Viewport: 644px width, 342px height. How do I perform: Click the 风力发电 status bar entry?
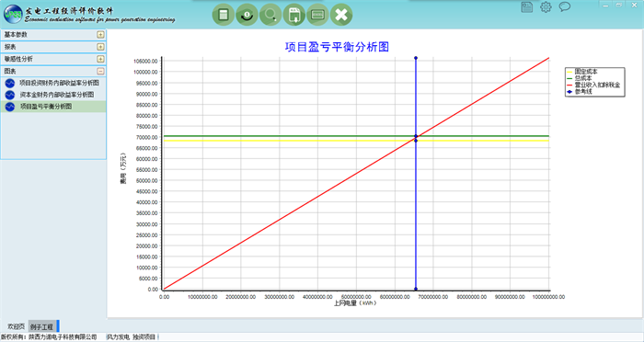pyautogui.click(x=119, y=337)
